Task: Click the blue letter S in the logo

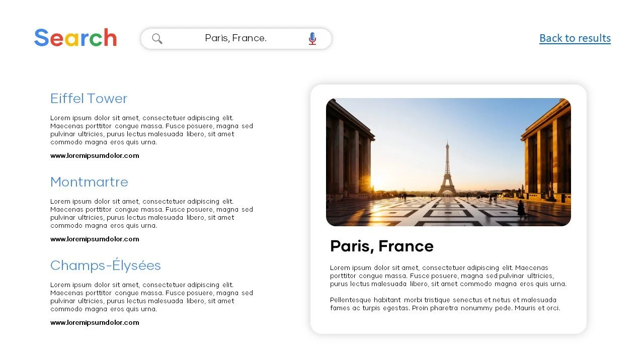Action: (41, 38)
